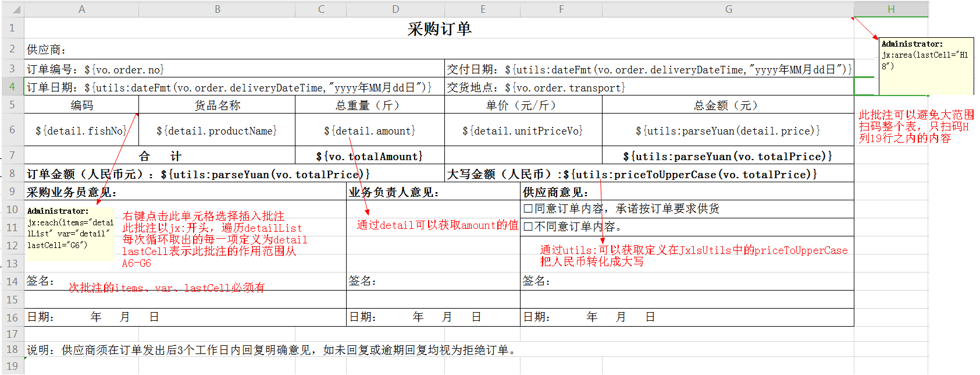This screenshot has width=980, height=375.
Task: Click the ${detail.fishNo} cell
Action: tap(81, 130)
